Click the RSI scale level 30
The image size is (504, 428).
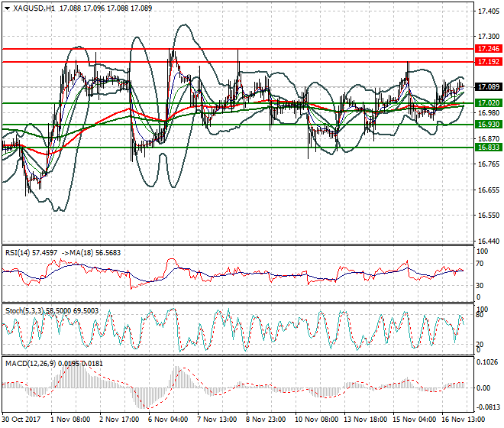(x=480, y=285)
